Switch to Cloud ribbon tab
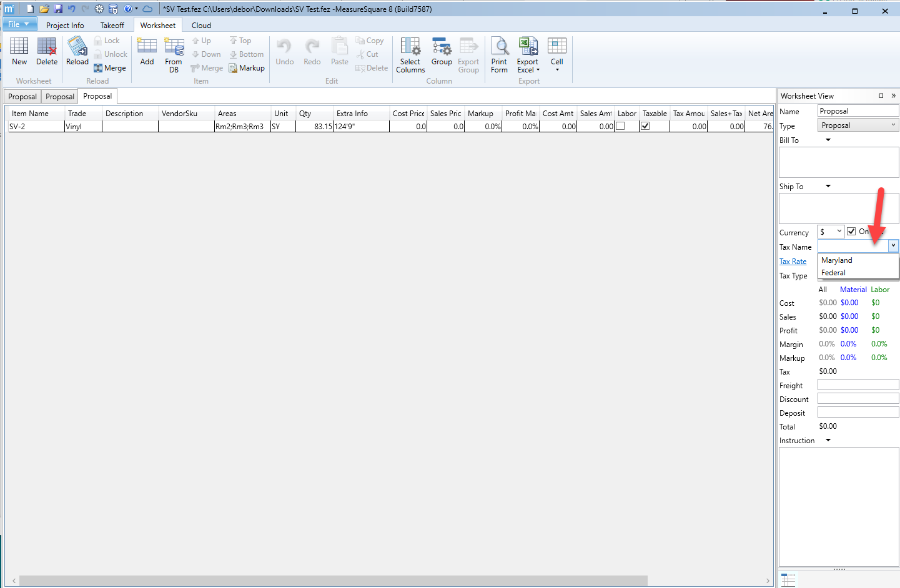Viewport: 900px width, 588px height. [x=201, y=25]
